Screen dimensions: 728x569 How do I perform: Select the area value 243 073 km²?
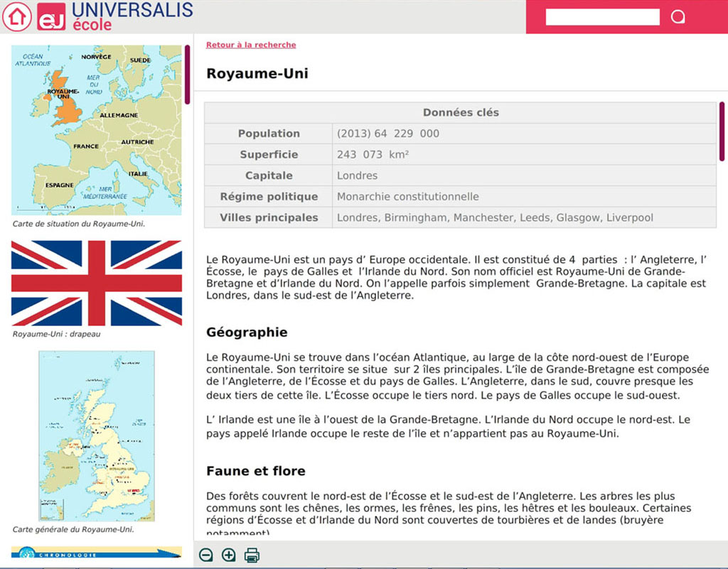pyautogui.click(x=373, y=154)
